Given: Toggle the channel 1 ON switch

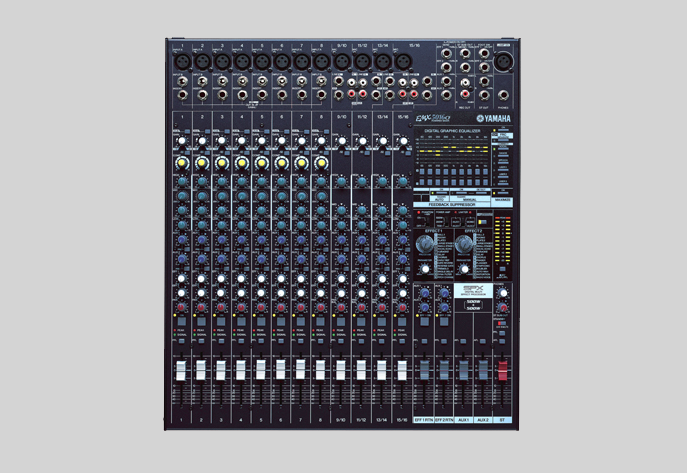Looking at the screenshot, I should click(181, 320).
